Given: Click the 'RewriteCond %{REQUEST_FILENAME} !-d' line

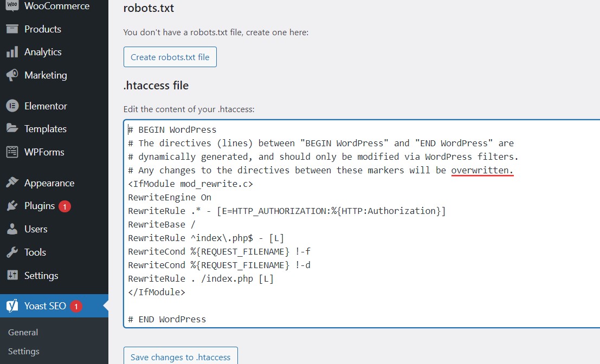Looking at the screenshot, I should click(x=220, y=265).
